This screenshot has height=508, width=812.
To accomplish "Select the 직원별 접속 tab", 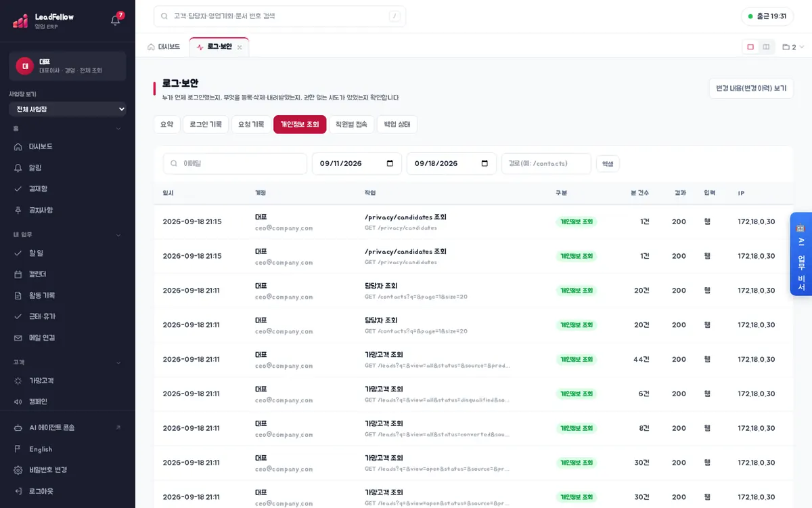I will coord(351,124).
